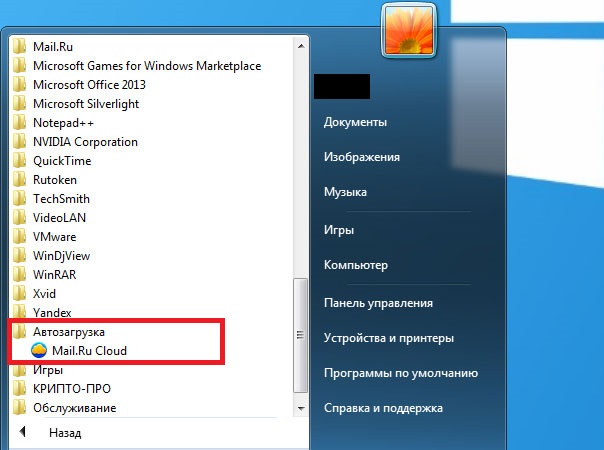Open the WinRAR folder label

[54, 275]
